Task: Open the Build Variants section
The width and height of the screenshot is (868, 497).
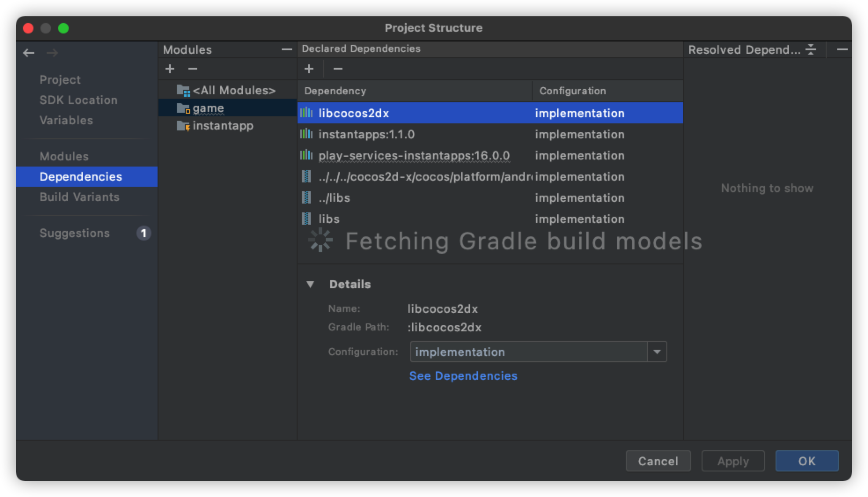Action: click(x=79, y=197)
